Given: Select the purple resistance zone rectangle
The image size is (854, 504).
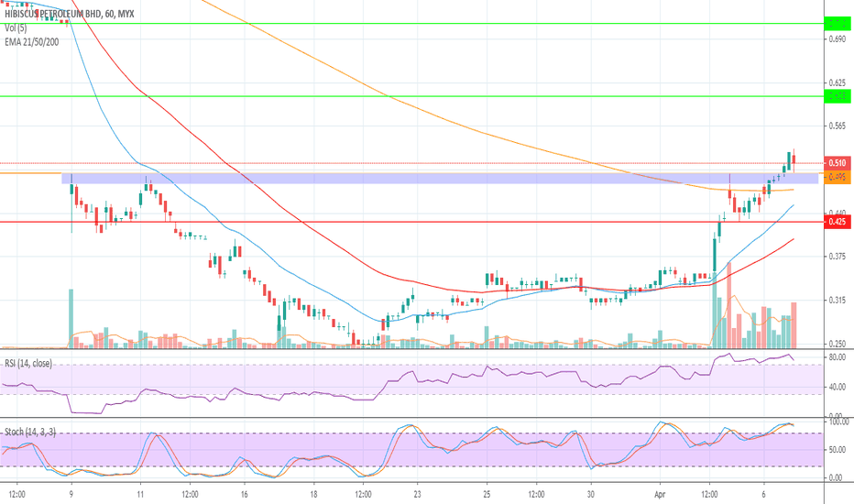Looking at the screenshot, I should click(x=440, y=178).
